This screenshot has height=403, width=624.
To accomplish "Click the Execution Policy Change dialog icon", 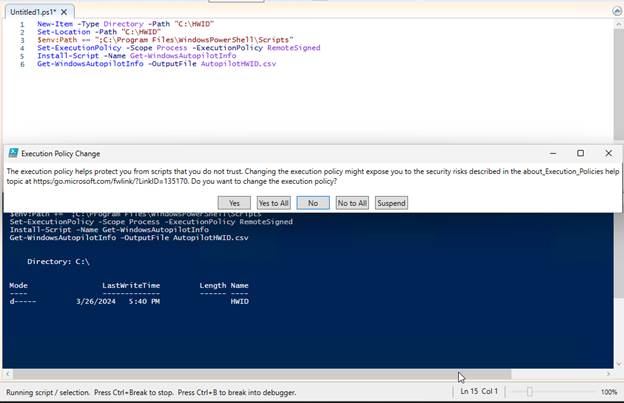I will coord(13,154).
